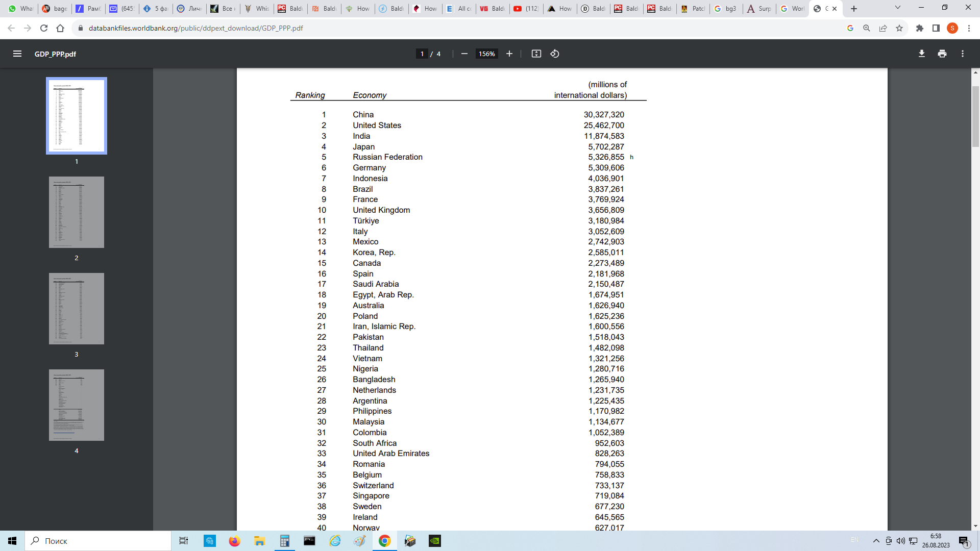Image resolution: width=980 pixels, height=551 pixels.
Task: Toggle Chrome side panel
Action: pyautogui.click(x=936, y=28)
